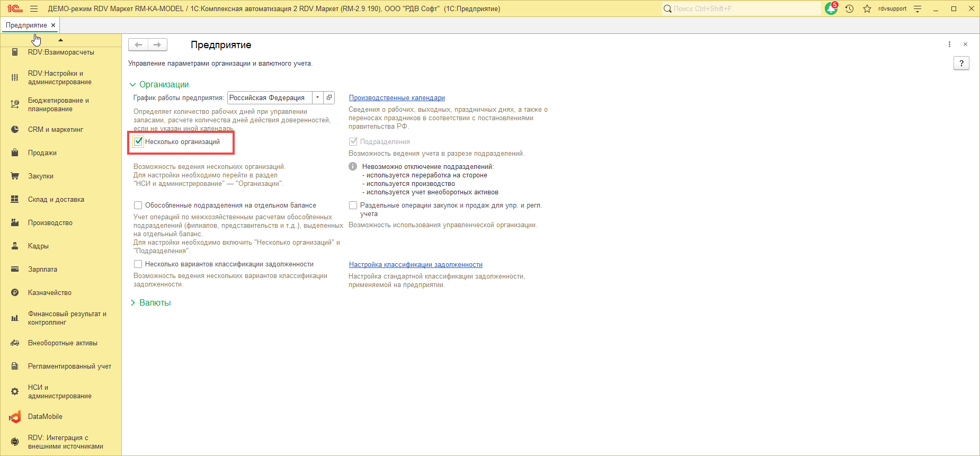
Task: Open CRM и маркетинг section
Action: tap(56, 129)
